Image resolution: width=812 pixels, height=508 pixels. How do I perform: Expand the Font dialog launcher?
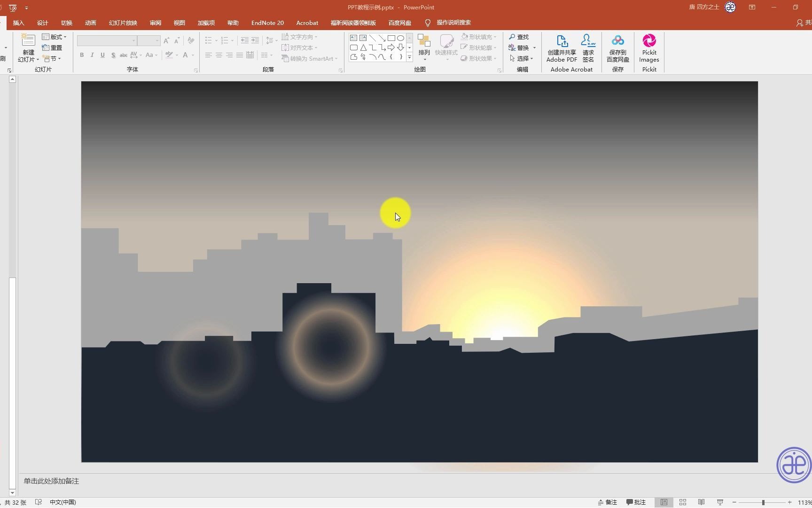196,71
